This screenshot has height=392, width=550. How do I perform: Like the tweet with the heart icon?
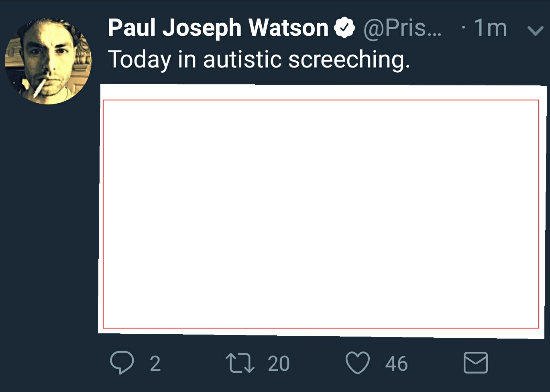coord(358,363)
